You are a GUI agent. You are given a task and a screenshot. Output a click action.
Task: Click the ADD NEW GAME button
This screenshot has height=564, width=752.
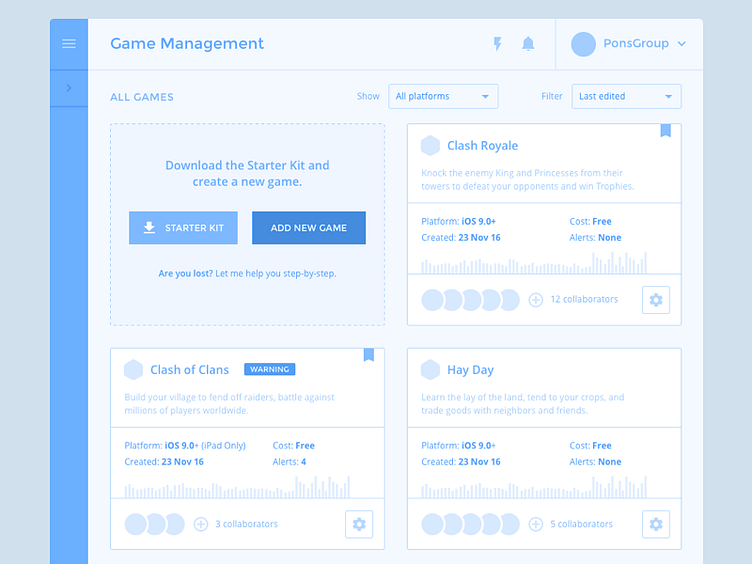point(309,228)
